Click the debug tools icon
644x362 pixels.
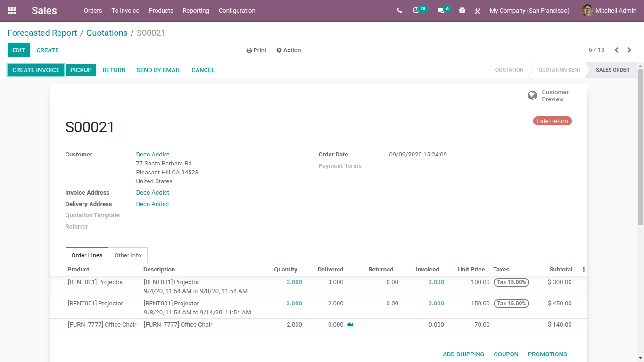point(478,11)
